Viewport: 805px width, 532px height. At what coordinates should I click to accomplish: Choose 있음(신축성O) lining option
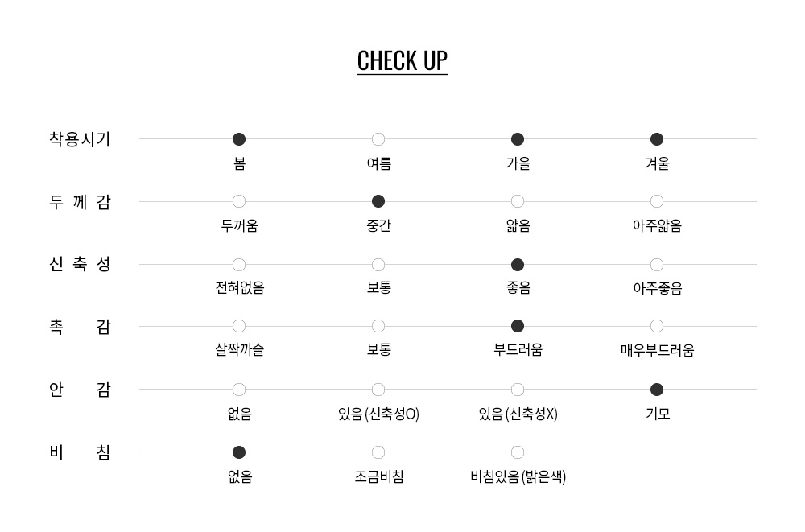click(x=378, y=390)
